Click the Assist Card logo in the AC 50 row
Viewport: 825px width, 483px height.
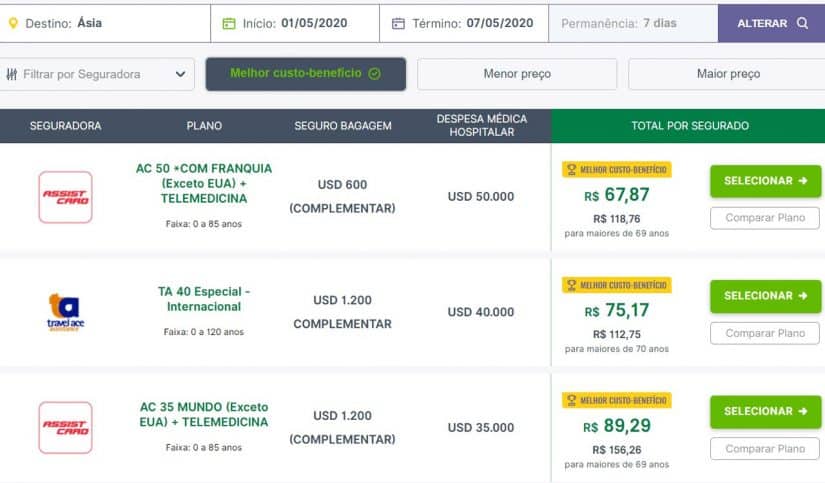(x=65, y=197)
